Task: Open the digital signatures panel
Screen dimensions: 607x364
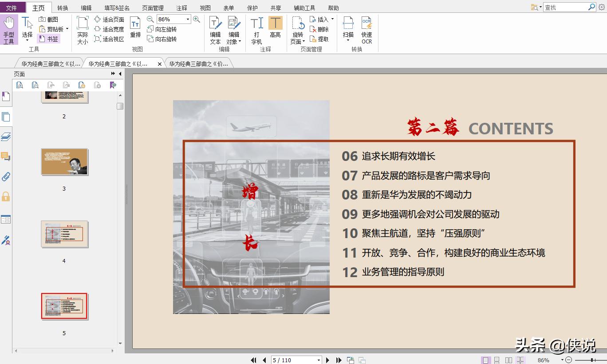Action: 6,240
